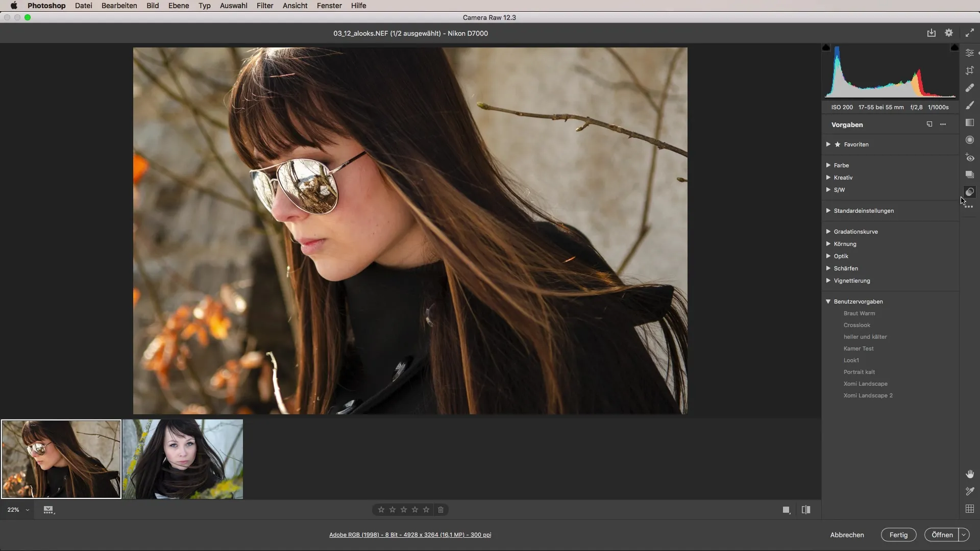
Task: Apply the Crosslook preset
Action: tap(856, 325)
